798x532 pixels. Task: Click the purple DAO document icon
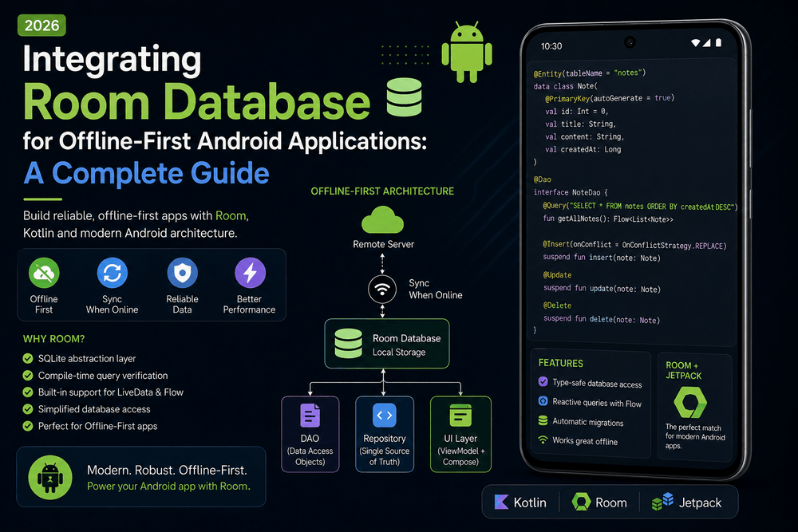pos(310,415)
